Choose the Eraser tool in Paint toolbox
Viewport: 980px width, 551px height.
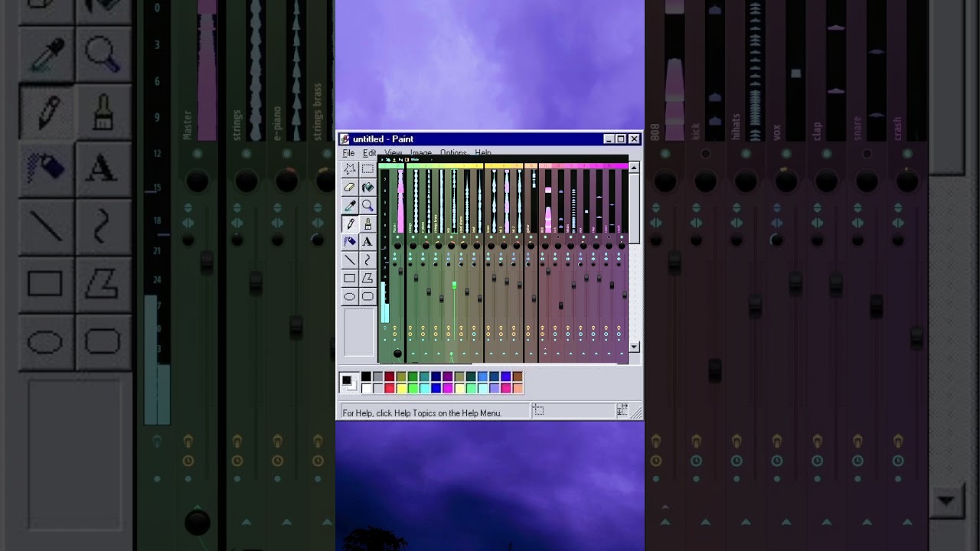(350, 187)
